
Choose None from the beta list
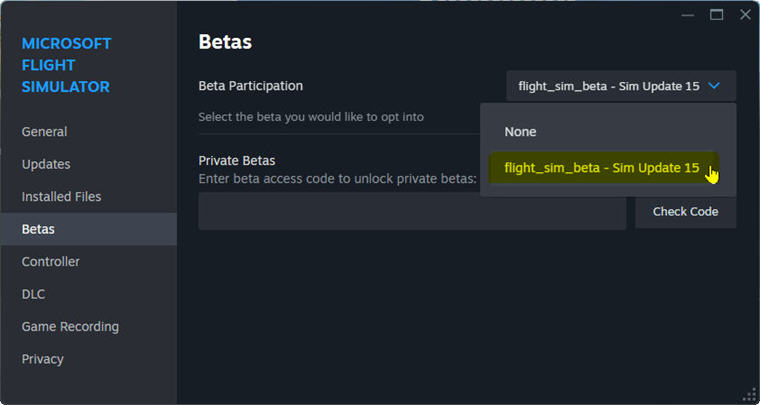click(x=520, y=132)
